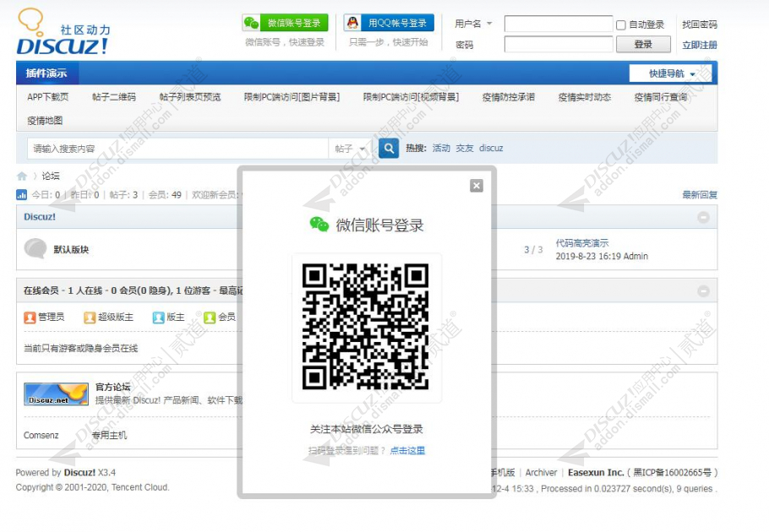Image resolution: width=769 pixels, height=532 pixels.
Task: Click the hot search term 交友
Action: (465, 148)
